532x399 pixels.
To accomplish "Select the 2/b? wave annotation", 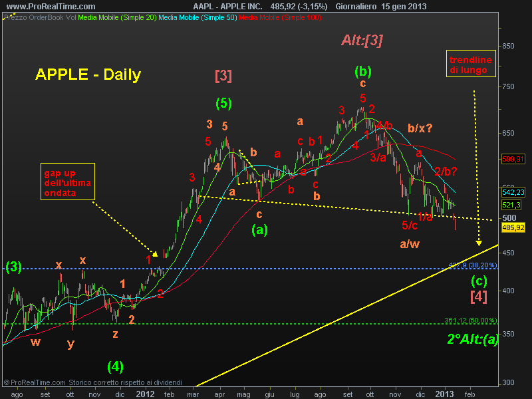I will [x=446, y=171].
